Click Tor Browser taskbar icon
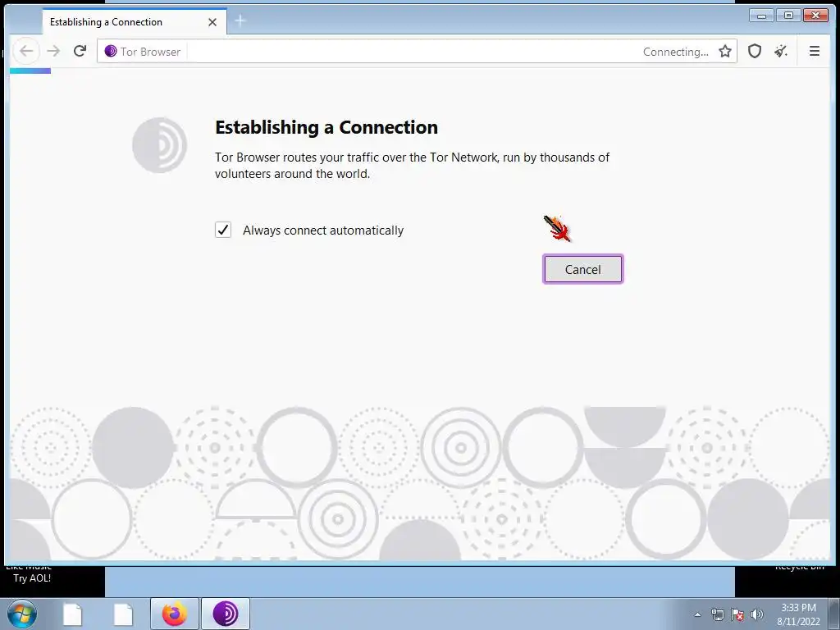840x630 pixels. 226,614
